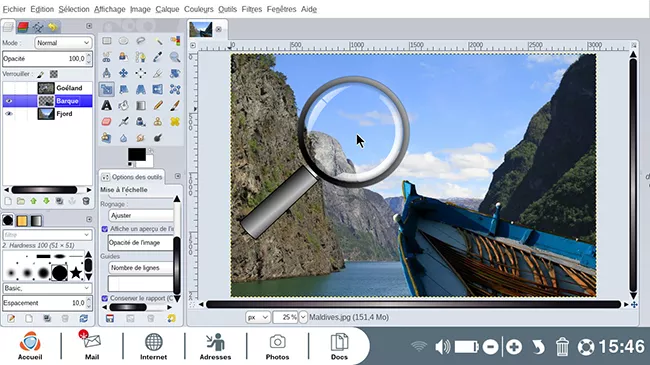
Task: Select the Zoom magnifier tool
Action: (175, 57)
